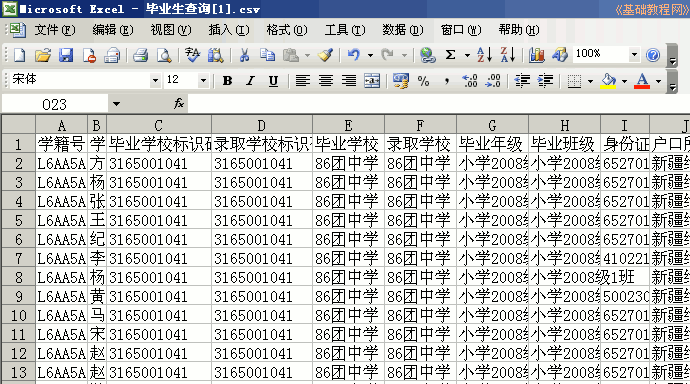Apply Percent style formatting

click(x=423, y=81)
